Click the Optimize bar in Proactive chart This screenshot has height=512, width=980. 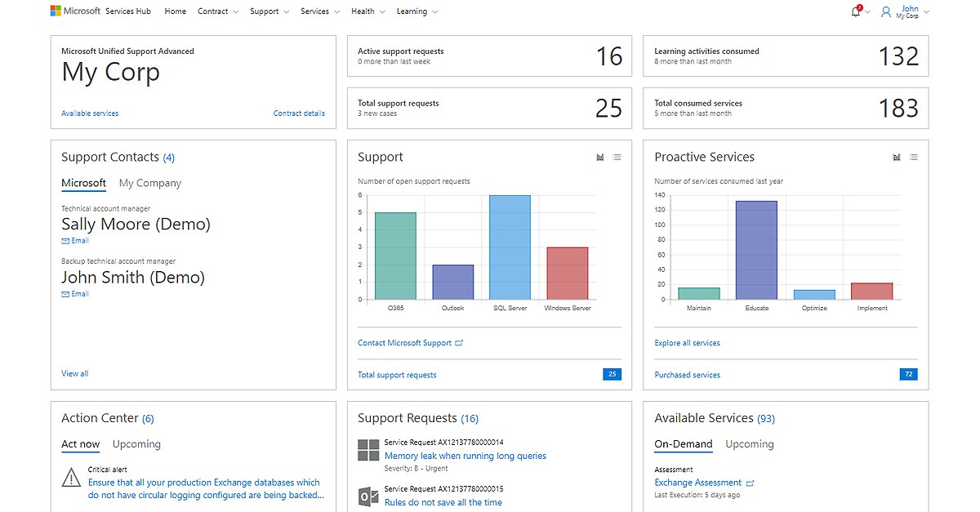814,295
